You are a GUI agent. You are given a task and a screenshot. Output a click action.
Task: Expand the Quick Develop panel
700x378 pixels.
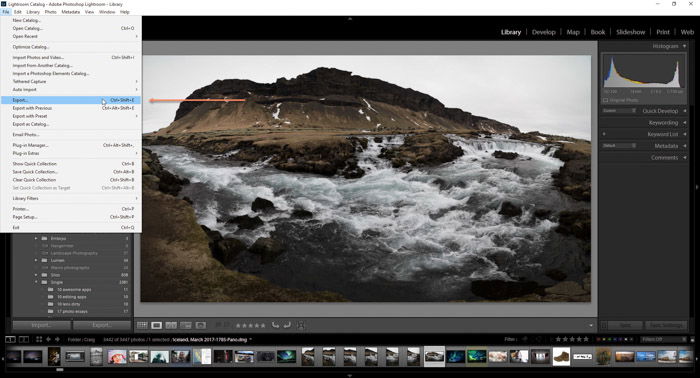click(x=685, y=111)
